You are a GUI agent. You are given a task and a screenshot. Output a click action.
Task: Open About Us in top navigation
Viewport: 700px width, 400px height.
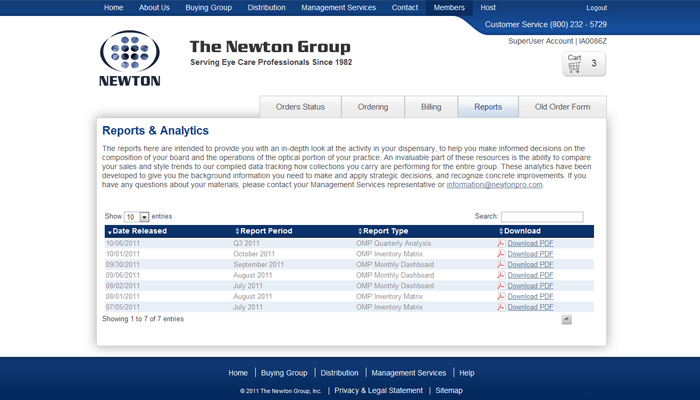click(x=154, y=8)
